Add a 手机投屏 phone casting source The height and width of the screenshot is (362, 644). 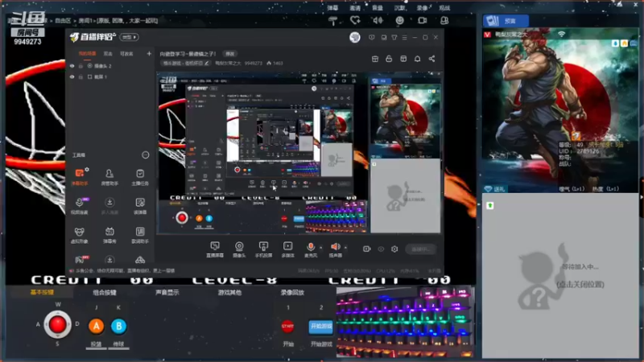(263, 249)
